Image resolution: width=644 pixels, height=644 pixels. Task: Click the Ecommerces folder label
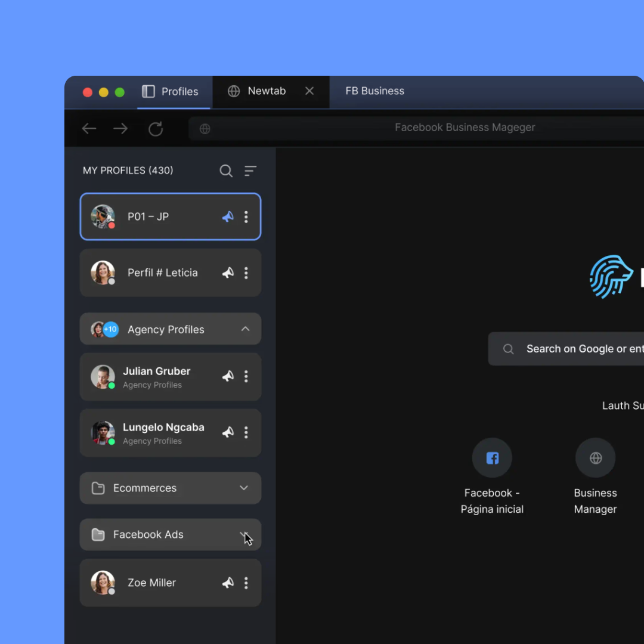[x=145, y=488]
